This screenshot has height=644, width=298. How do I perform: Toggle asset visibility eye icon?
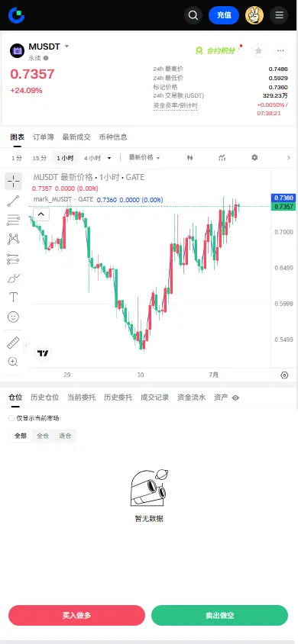pos(235,398)
